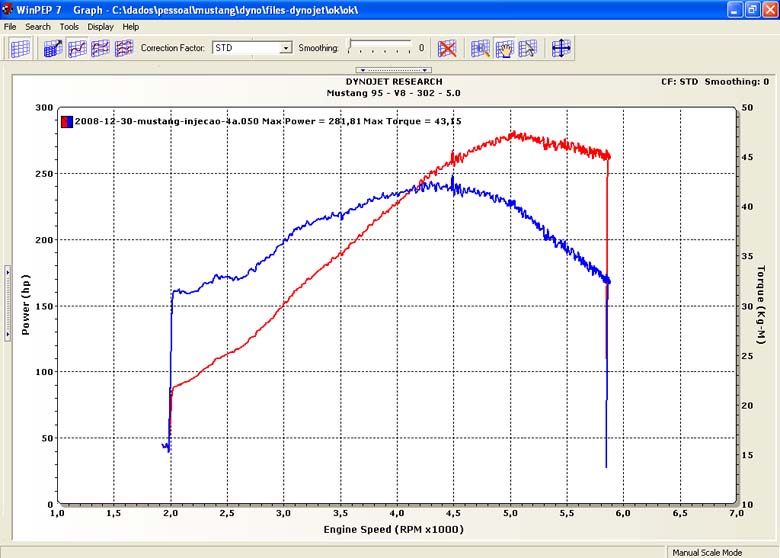Open the Search menu
The height and width of the screenshot is (558, 780).
pyautogui.click(x=38, y=27)
